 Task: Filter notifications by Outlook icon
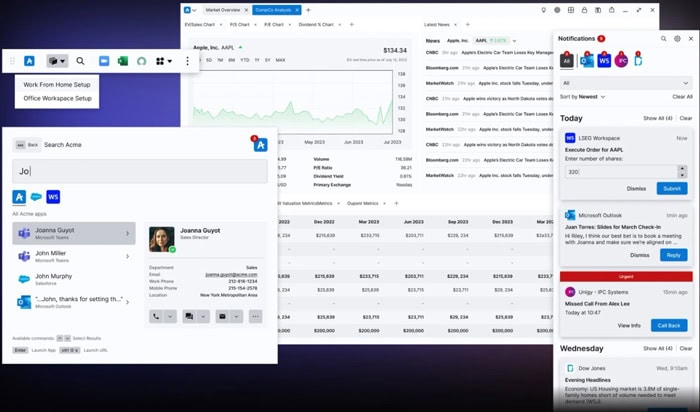pos(587,60)
